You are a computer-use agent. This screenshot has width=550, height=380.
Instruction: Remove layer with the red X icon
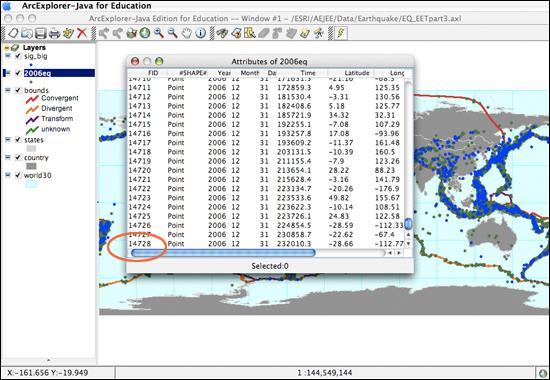pyautogui.click(x=82, y=33)
